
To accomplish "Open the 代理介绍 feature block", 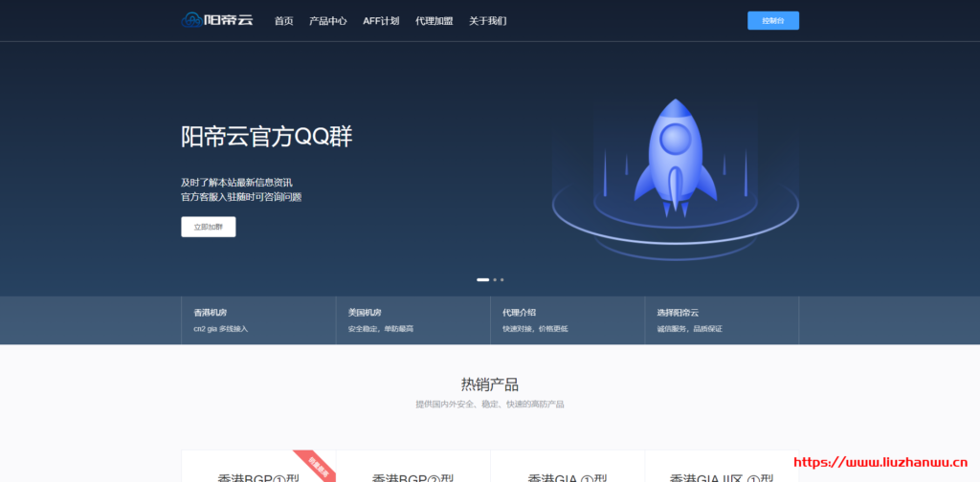I will tap(568, 320).
